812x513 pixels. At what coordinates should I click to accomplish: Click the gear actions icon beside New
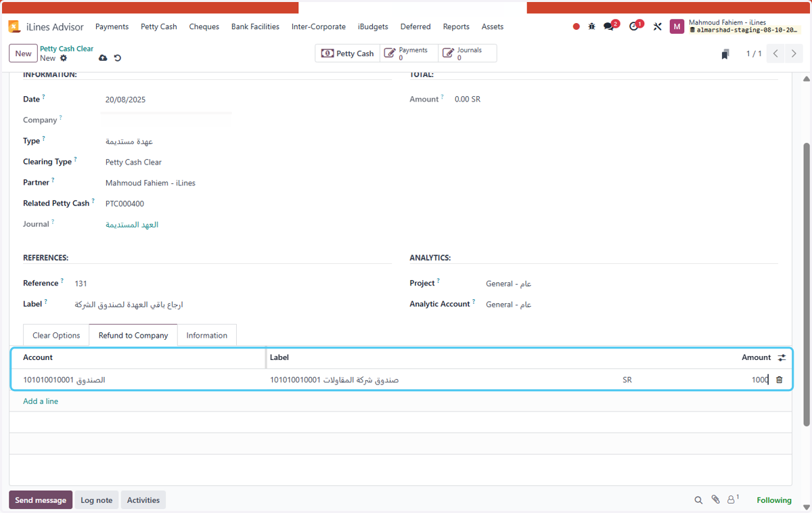[64, 58]
